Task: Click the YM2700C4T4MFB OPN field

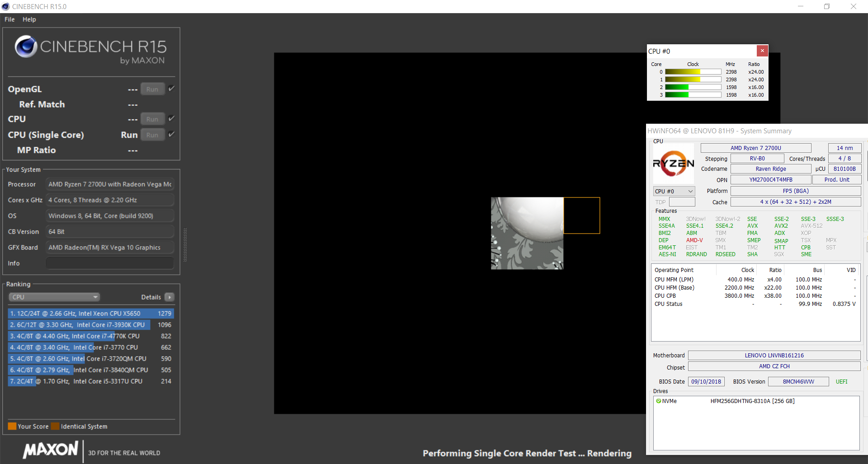Action: click(x=771, y=179)
